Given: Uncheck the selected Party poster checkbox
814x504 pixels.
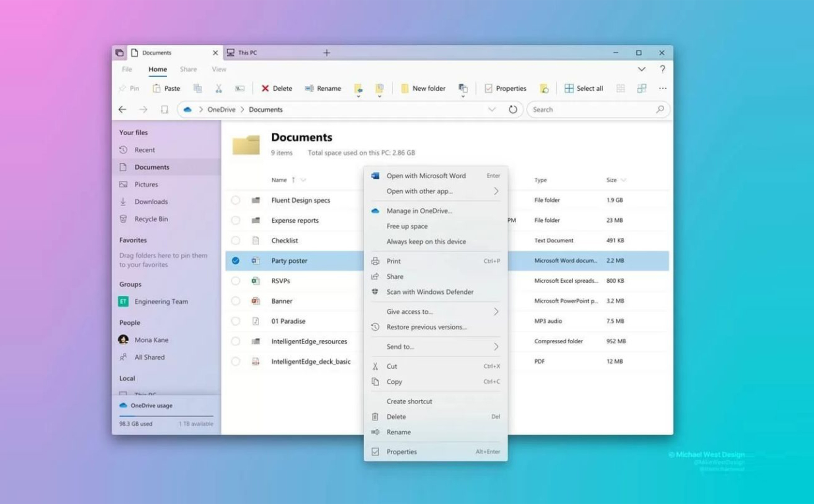Looking at the screenshot, I should (236, 261).
